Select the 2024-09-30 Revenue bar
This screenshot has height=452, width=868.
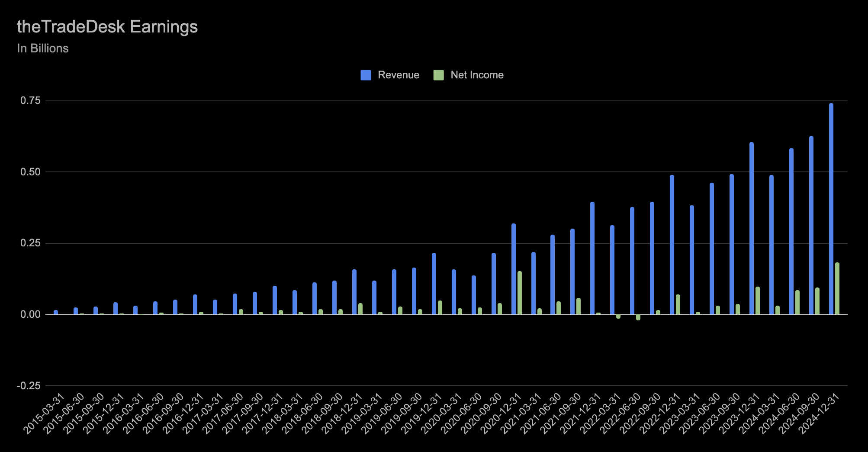[x=811, y=225]
